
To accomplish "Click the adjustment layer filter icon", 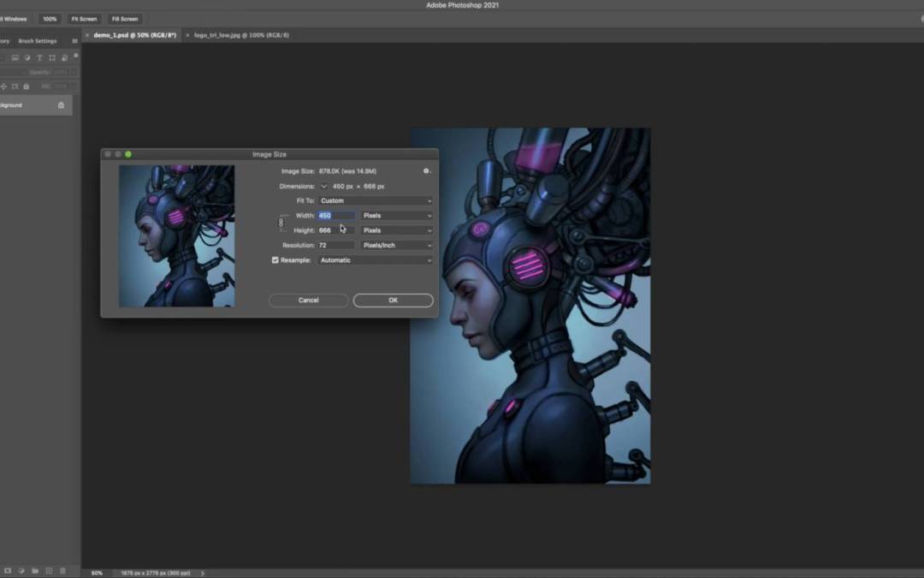I will tap(27, 57).
